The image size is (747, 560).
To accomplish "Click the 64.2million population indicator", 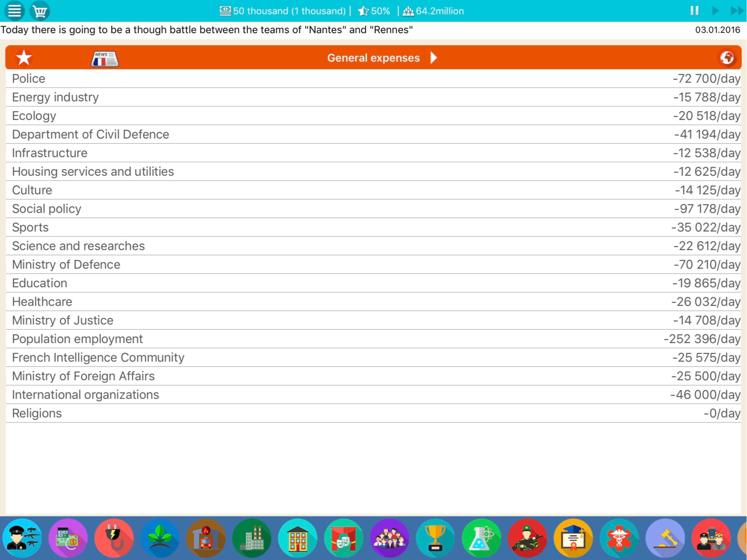I will pos(433,11).
